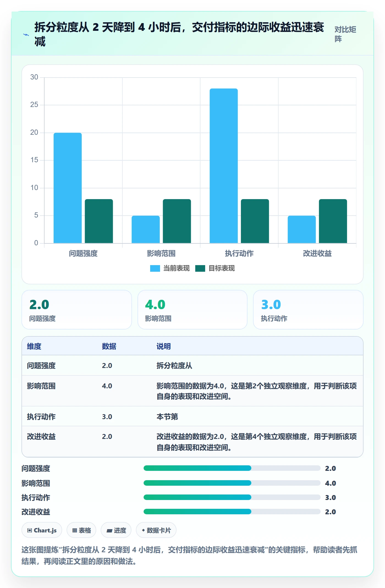The width and height of the screenshot is (385, 588).
Task: Click the 数据 column header
Action: (109, 346)
